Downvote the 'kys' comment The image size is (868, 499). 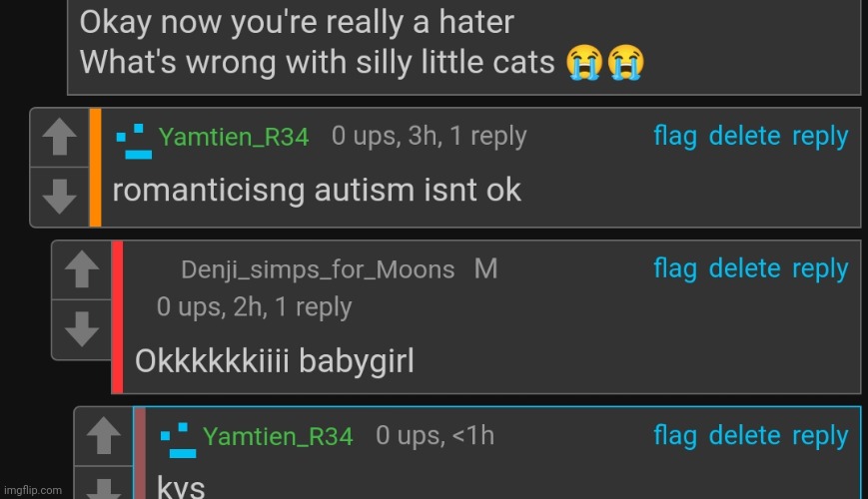(104, 483)
